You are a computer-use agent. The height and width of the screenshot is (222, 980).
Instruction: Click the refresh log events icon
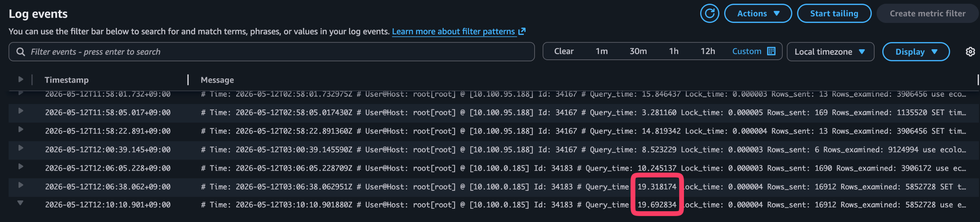[x=710, y=13]
